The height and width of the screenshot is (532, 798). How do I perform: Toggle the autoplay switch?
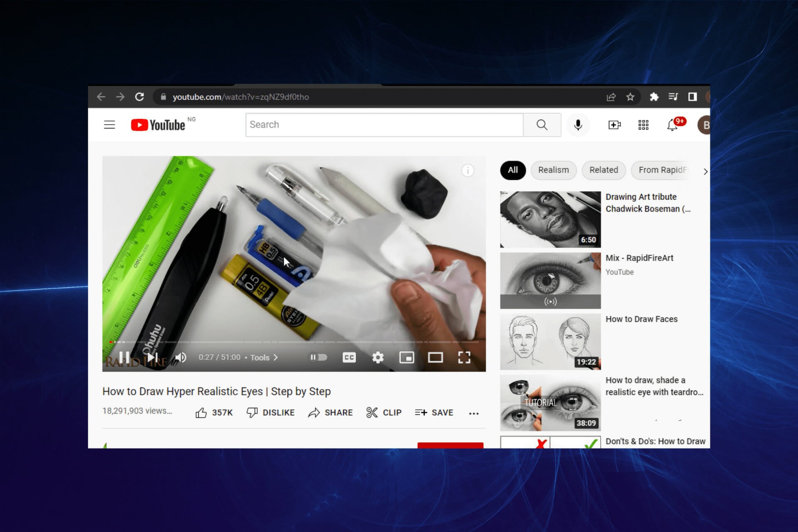318,357
